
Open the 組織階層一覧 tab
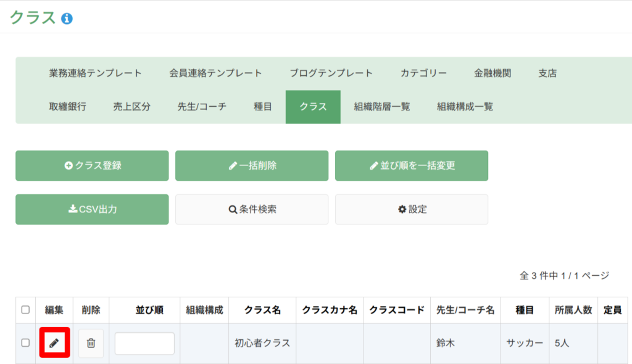(x=382, y=107)
